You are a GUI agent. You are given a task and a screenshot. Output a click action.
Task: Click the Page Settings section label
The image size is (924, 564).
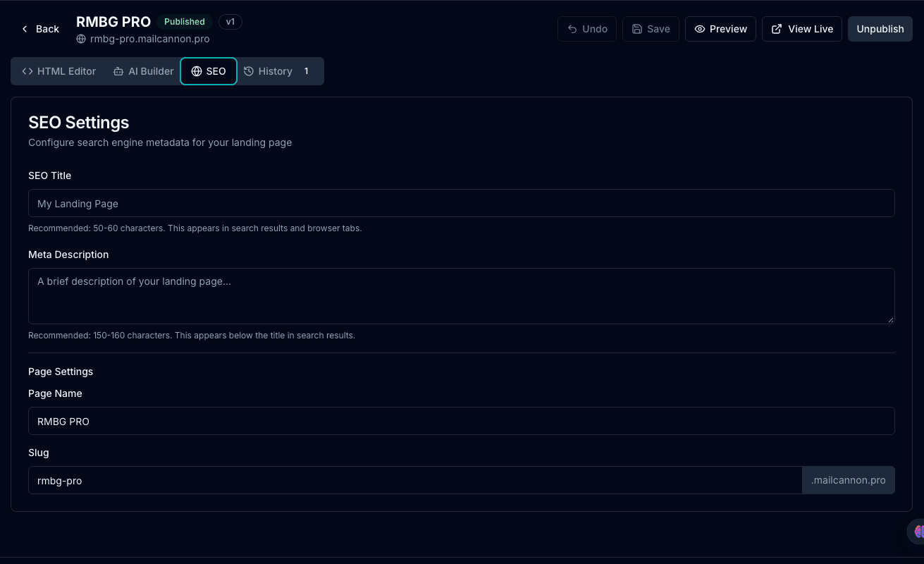[61, 372]
